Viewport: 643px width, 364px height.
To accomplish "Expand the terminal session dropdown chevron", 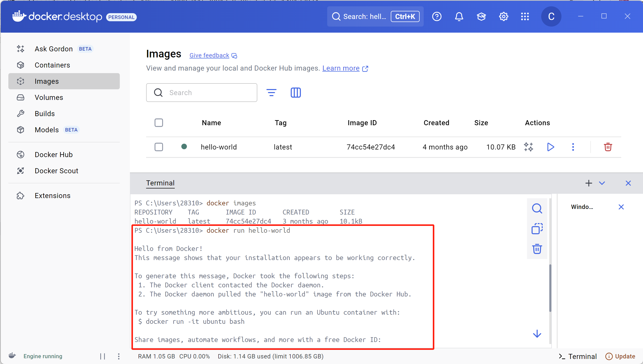I will 602,183.
